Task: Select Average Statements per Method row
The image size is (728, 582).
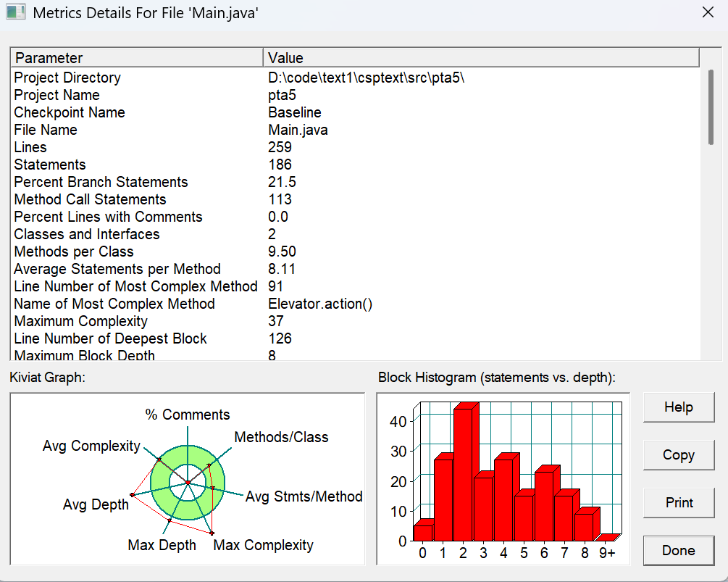Action: pyautogui.click(x=355, y=269)
